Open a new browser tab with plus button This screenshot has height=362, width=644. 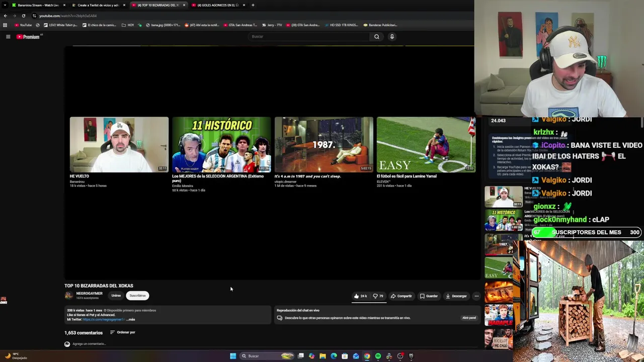click(253, 5)
